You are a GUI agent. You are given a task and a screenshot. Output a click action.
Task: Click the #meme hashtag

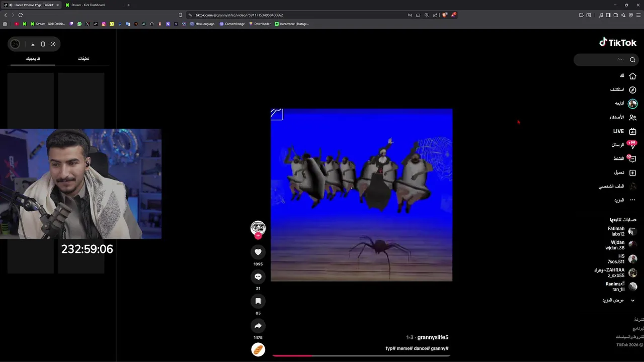click(405, 348)
